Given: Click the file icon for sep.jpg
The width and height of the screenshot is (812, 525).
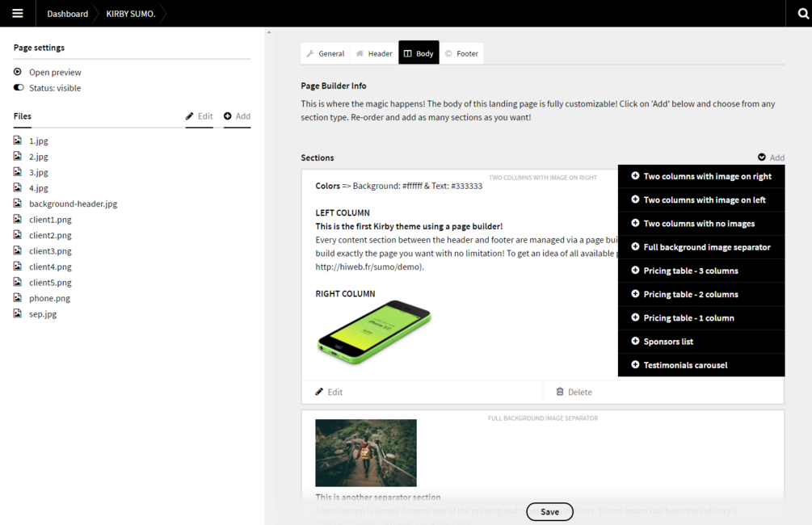Looking at the screenshot, I should coord(18,313).
